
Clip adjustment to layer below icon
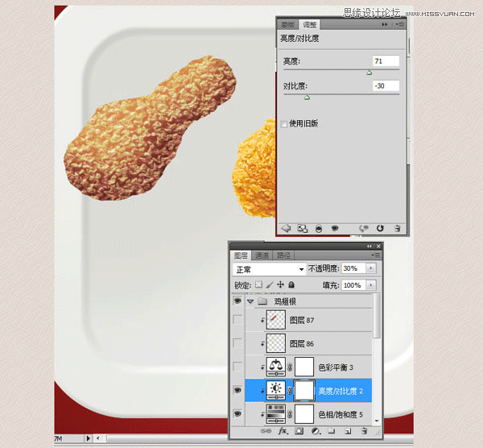(319, 229)
